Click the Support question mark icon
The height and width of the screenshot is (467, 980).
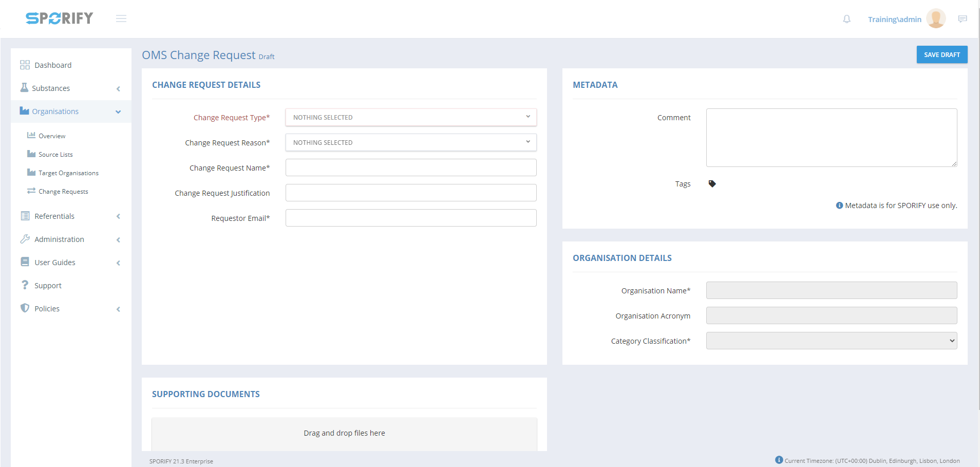click(25, 285)
